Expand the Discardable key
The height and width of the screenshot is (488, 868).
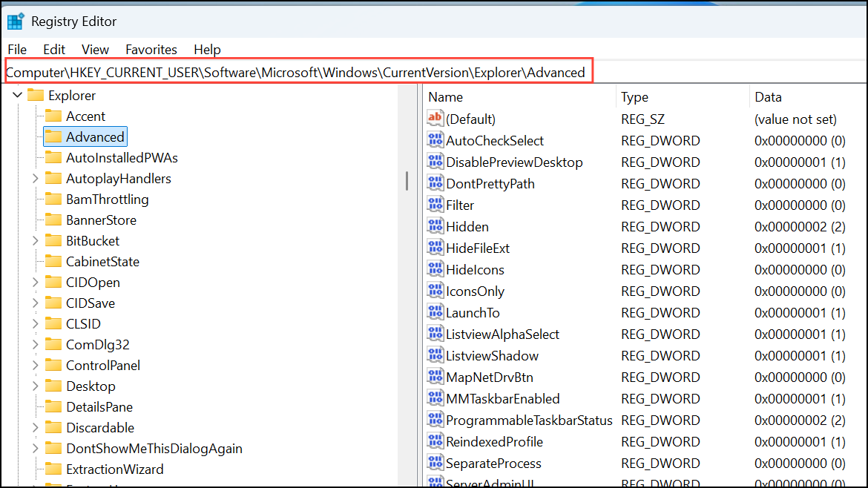click(x=36, y=428)
